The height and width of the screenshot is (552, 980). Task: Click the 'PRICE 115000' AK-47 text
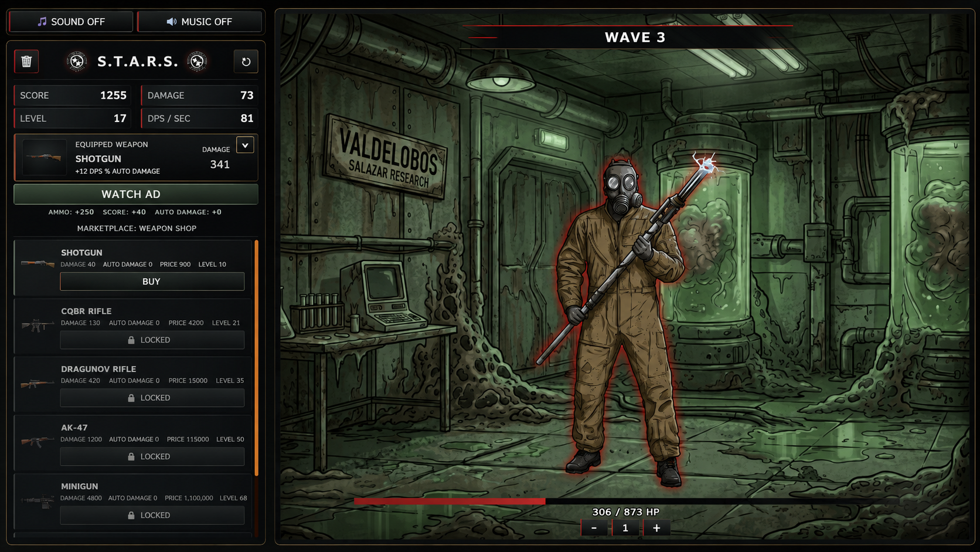coord(188,439)
